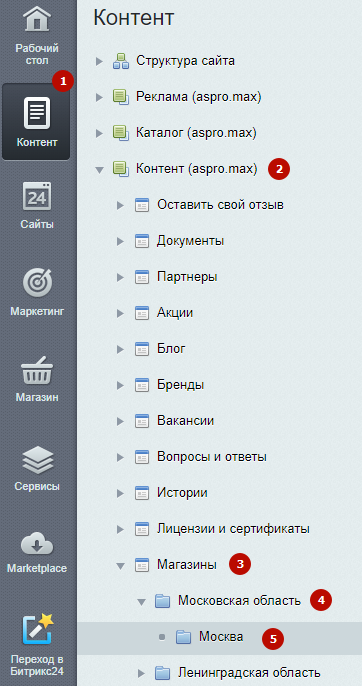
Task: Click the icon beside Оставить свой отзыв
Action: pyautogui.click(x=142, y=205)
